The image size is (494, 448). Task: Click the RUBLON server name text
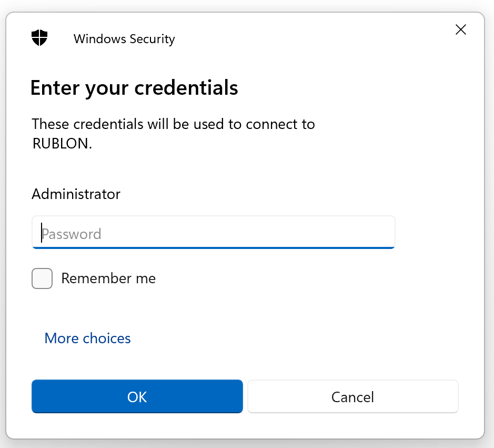62,144
